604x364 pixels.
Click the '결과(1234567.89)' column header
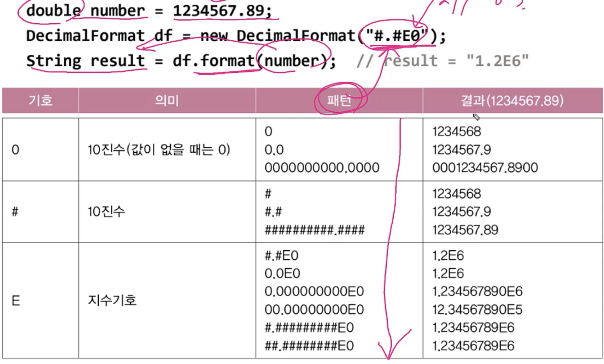click(512, 101)
